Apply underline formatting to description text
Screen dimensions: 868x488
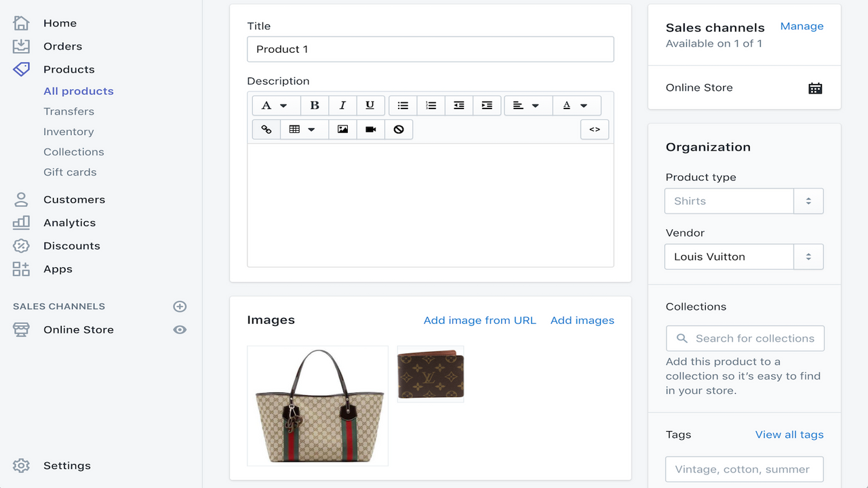(x=370, y=105)
